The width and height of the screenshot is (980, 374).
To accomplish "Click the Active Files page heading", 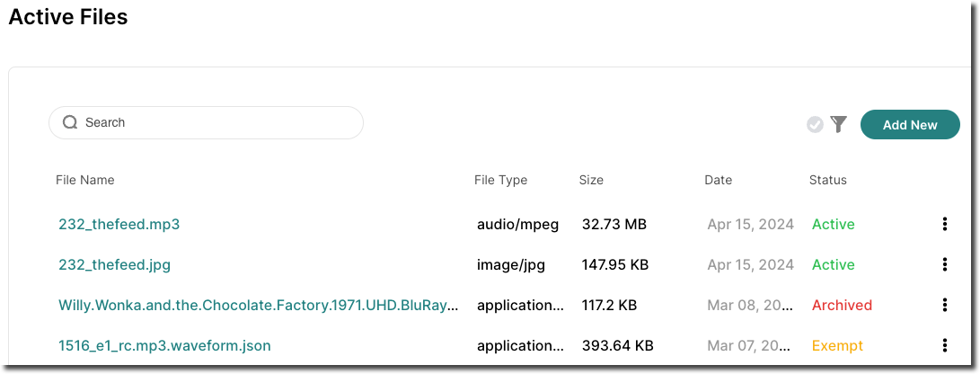I will (x=68, y=17).
